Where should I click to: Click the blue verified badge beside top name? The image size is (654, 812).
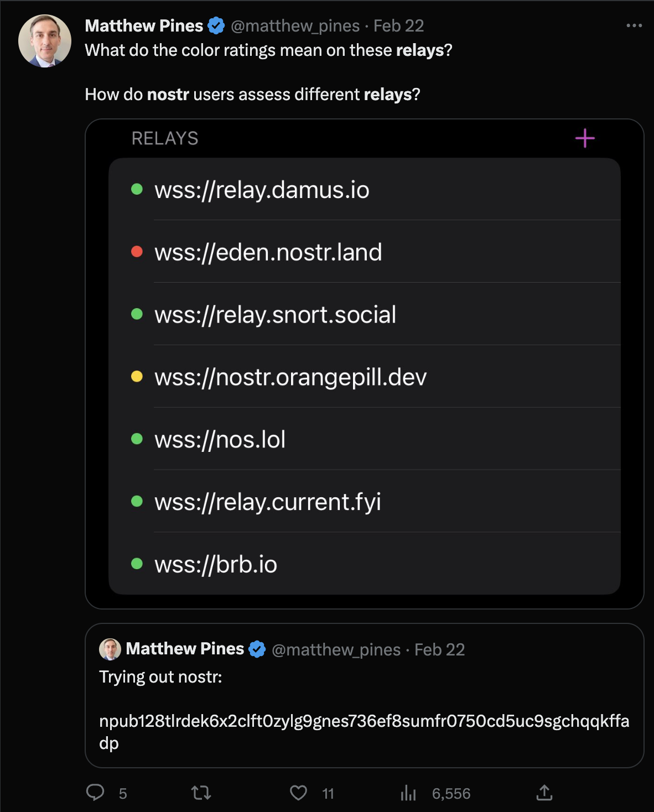(x=216, y=25)
